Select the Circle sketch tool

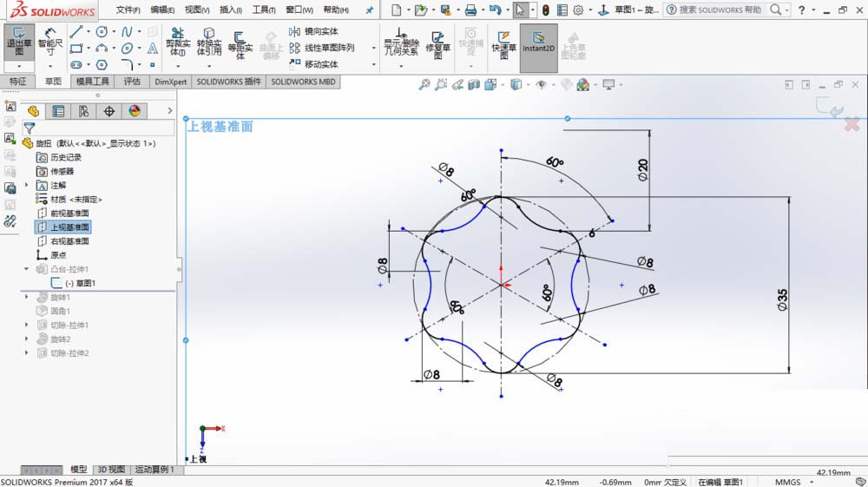pos(102,31)
